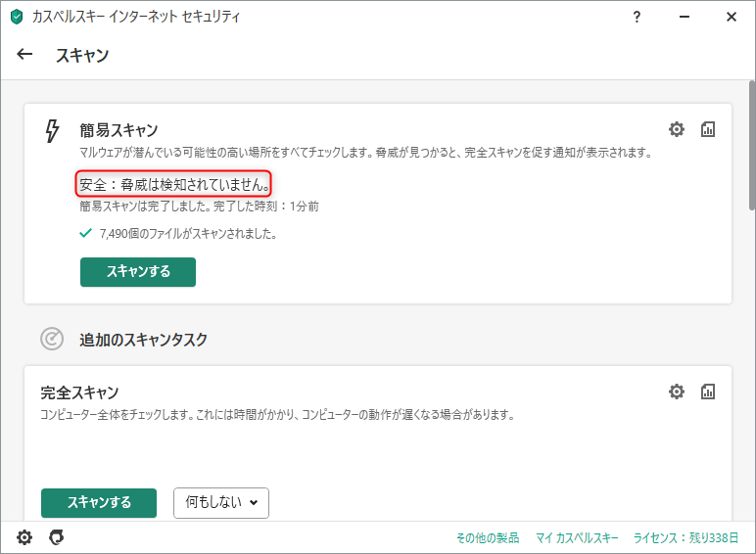Click the vertical scrollbar thumb
This screenshot has width=756, height=554.
pos(752,146)
